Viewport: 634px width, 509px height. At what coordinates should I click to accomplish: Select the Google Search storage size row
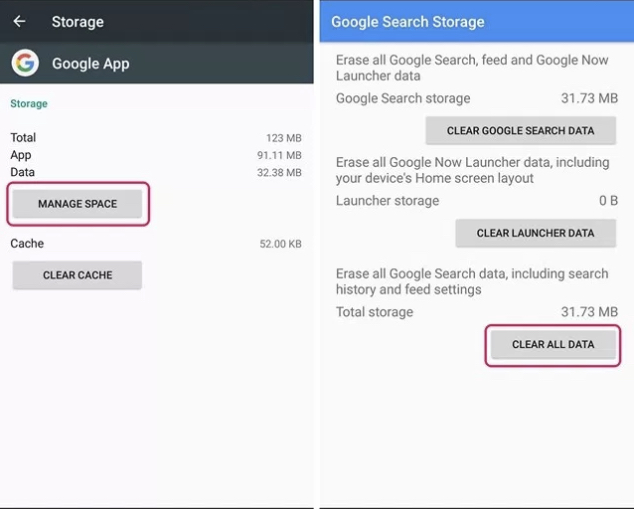[x=476, y=99]
